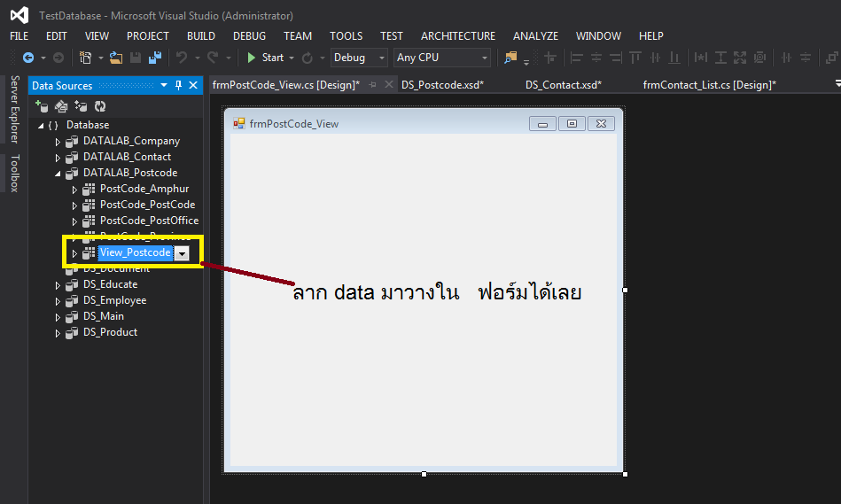Open New Project dropdown arrow
This screenshot has width=841, height=504.
click(100, 58)
